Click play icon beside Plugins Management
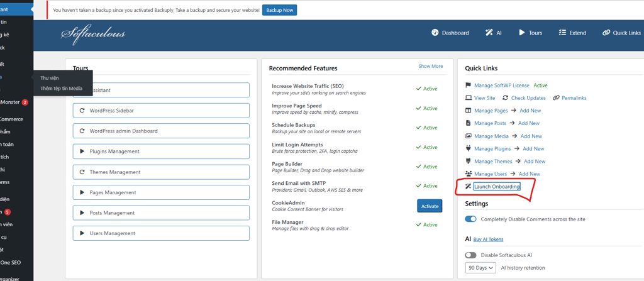 coord(82,151)
